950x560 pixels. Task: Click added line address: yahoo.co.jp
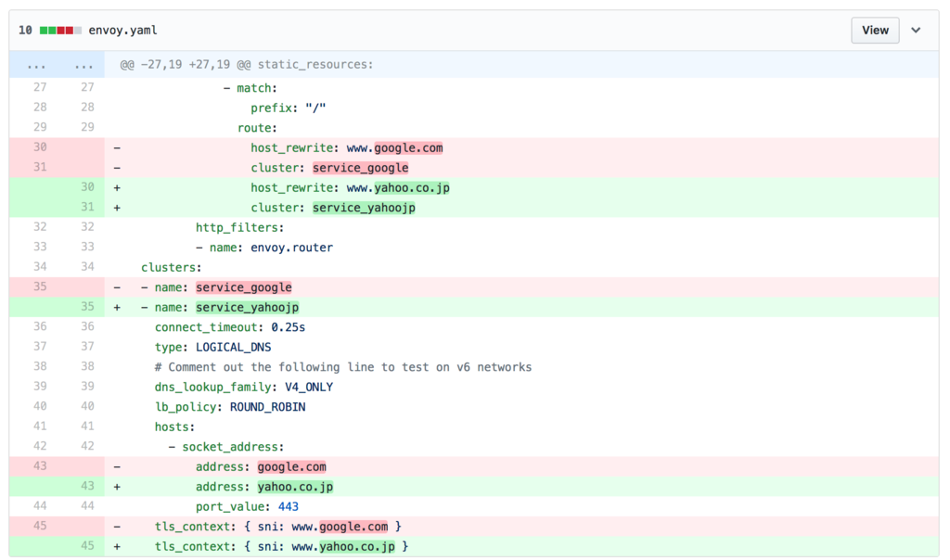[474, 487]
